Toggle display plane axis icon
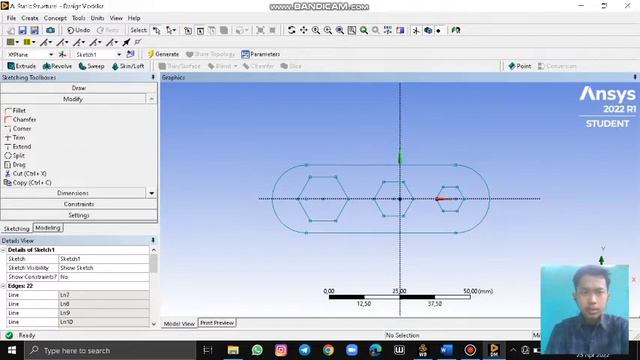Image resolution: width=640 pixels, height=360 pixels. tap(416, 30)
